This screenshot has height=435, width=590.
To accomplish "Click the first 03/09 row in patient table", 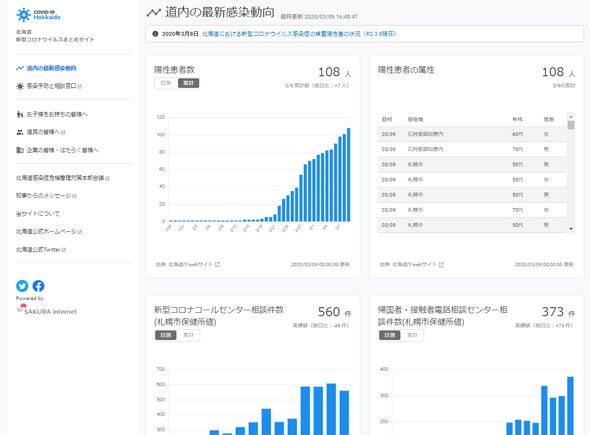I will [472, 134].
